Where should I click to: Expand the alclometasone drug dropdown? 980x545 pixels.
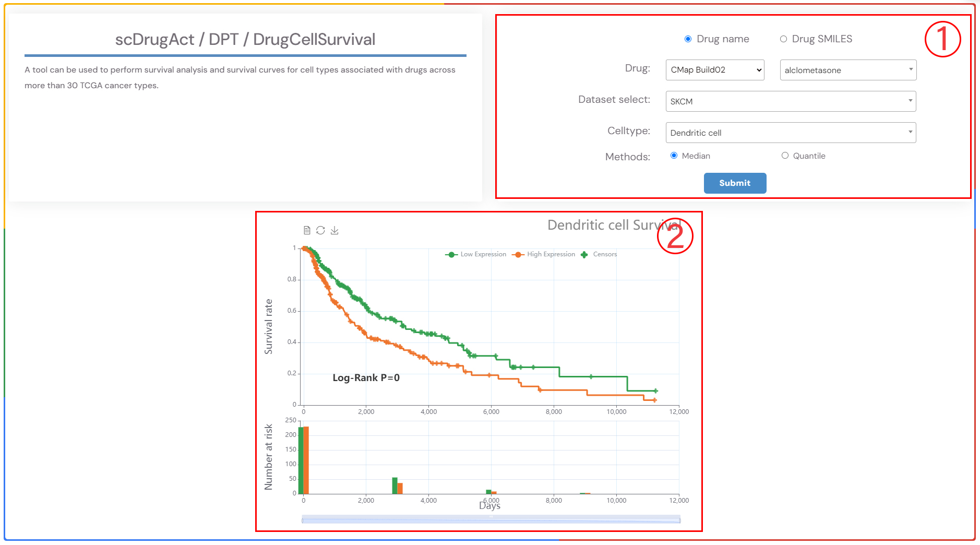click(x=847, y=70)
